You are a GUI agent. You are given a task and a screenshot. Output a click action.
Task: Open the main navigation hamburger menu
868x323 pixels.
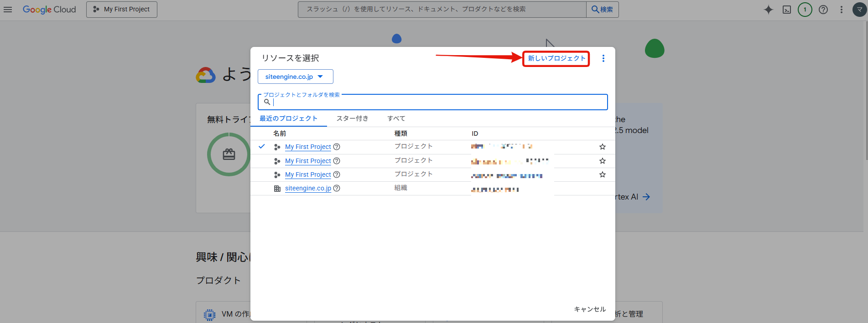click(8, 9)
